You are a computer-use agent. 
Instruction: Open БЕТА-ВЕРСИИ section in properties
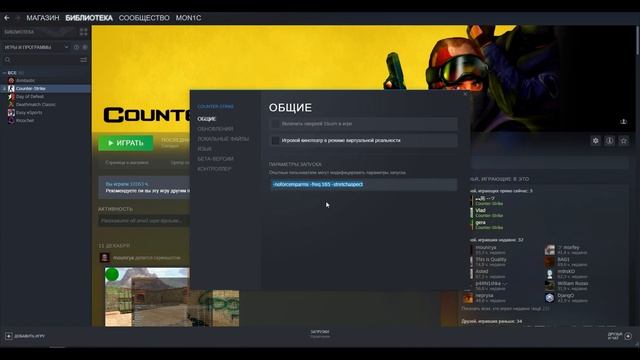tap(215, 159)
